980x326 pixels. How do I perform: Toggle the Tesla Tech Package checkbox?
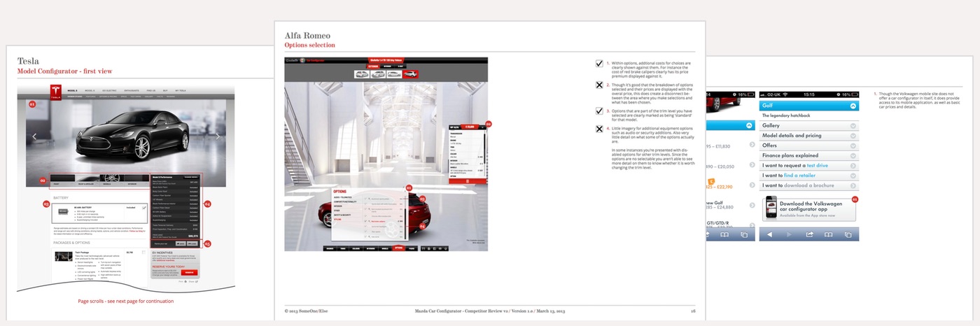[x=143, y=252]
